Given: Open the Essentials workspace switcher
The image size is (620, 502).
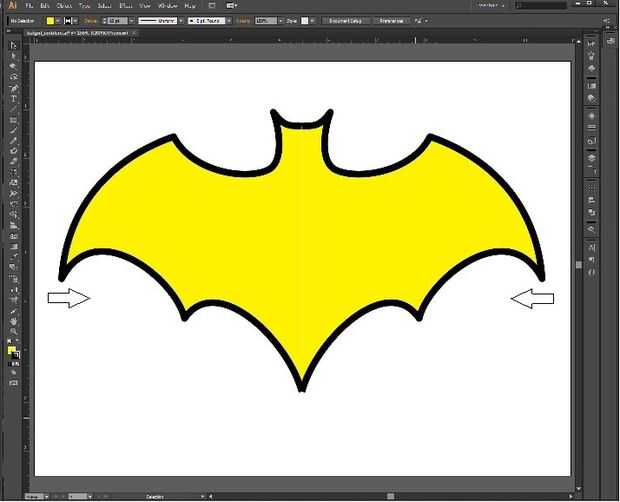Looking at the screenshot, I should 491,6.
